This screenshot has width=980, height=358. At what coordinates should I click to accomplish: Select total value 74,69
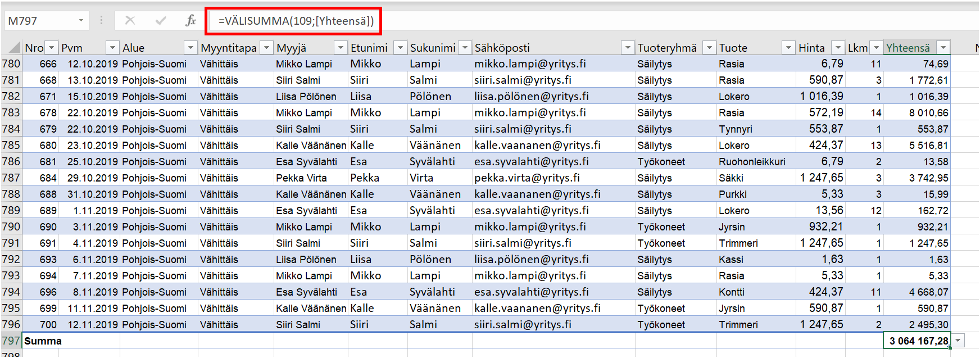[917, 64]
